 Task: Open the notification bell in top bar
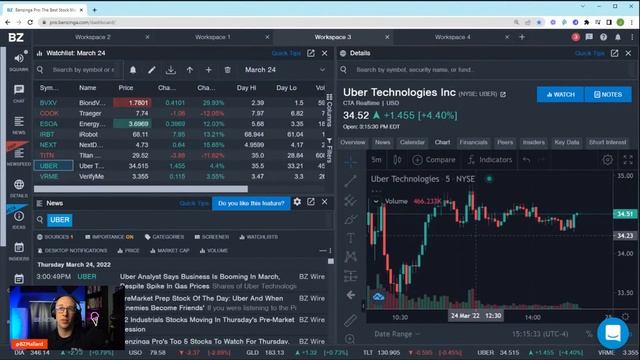click(x=618, y=37)
